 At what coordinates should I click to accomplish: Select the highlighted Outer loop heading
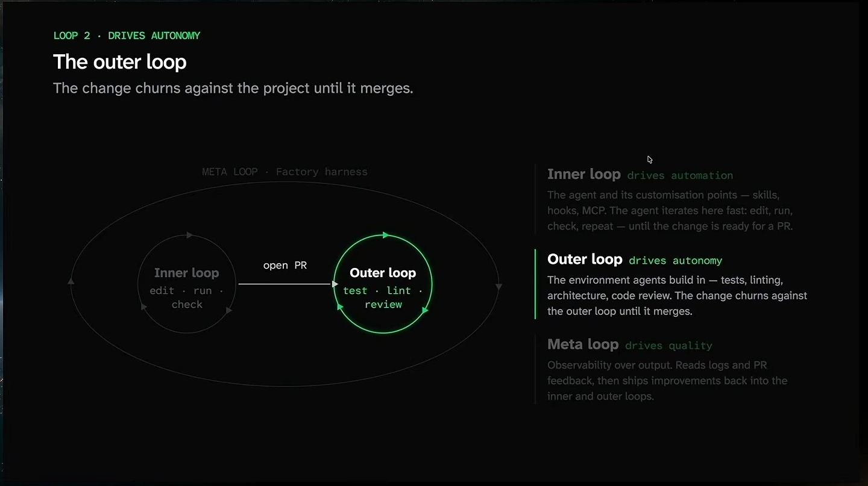(x=585, y=260)
